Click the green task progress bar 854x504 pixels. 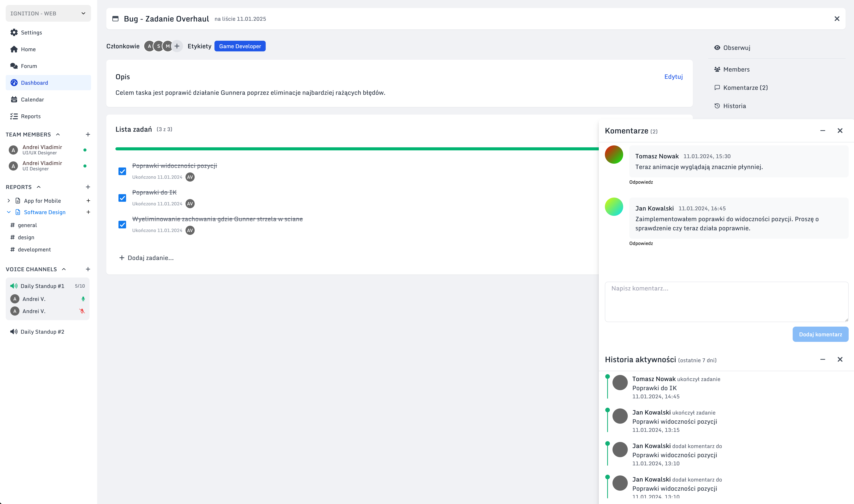(357, 149)
